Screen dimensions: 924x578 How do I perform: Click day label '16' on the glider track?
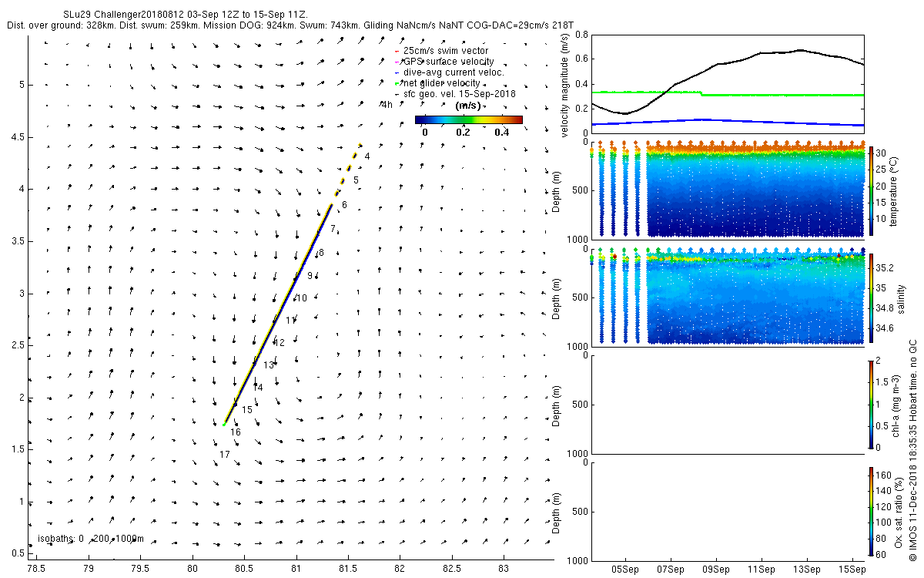click(236, 432)
